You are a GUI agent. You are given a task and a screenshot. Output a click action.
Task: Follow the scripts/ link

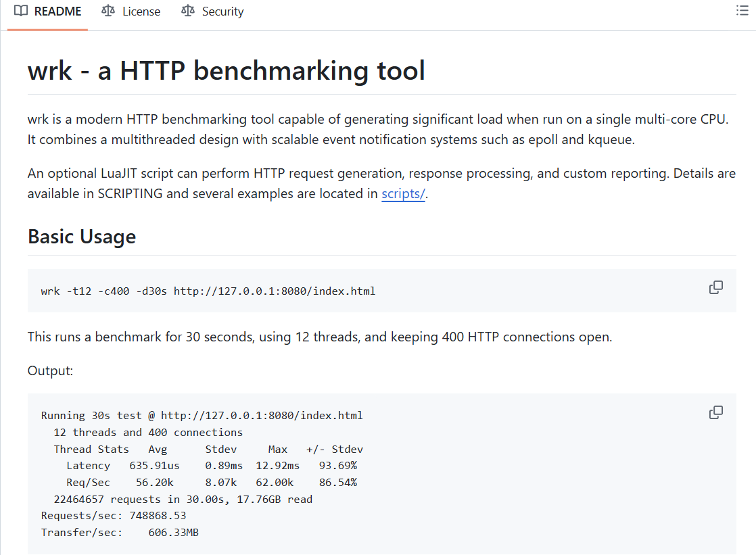403,194
